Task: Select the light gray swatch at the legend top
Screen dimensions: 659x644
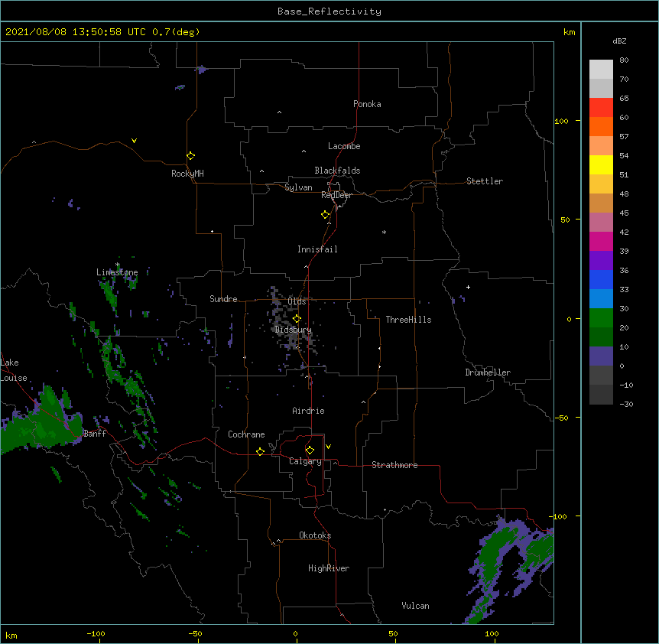Action: [x=601, y=70]
